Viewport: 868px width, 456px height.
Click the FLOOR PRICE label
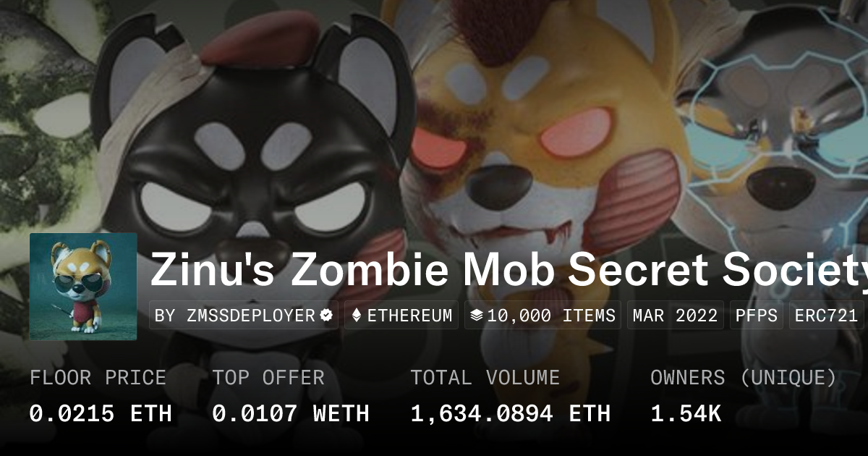[98, 378]
